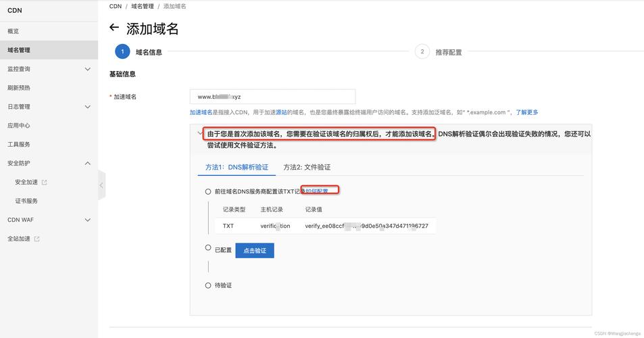Select the 待验证 step radio

pyautogui.click(x=208, y=285)
